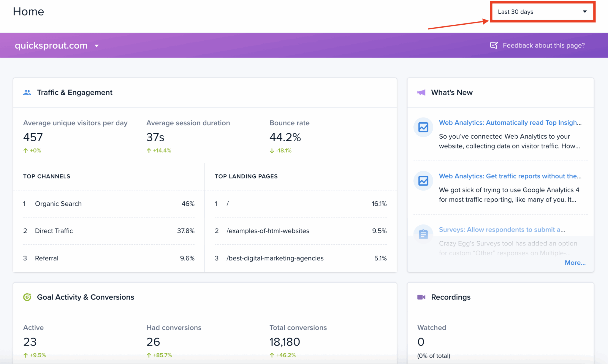
Task: Click More to see additional What's New items
Action: point(575,262)
